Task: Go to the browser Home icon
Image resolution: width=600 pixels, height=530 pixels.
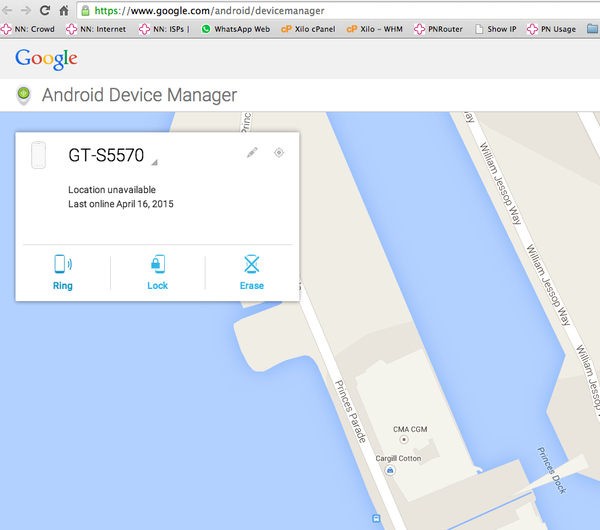Action: coord(64,10)
